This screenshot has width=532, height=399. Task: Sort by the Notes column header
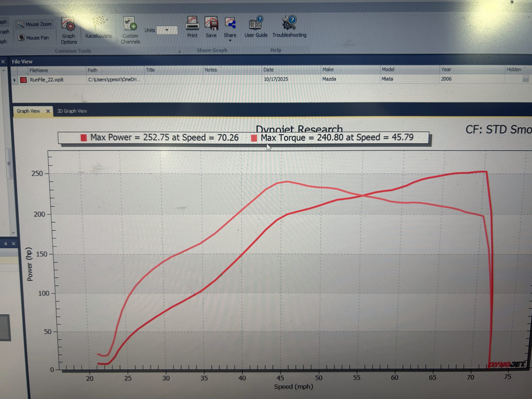click(232, 70)
